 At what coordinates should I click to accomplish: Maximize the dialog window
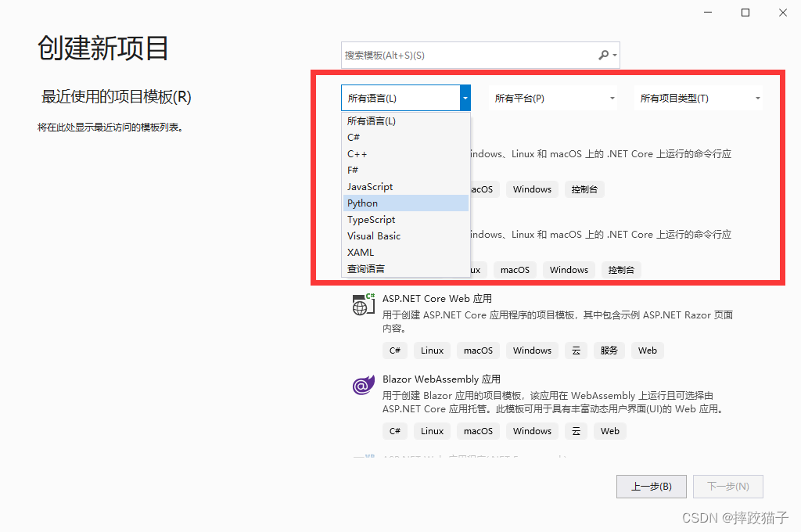[745, 13]
